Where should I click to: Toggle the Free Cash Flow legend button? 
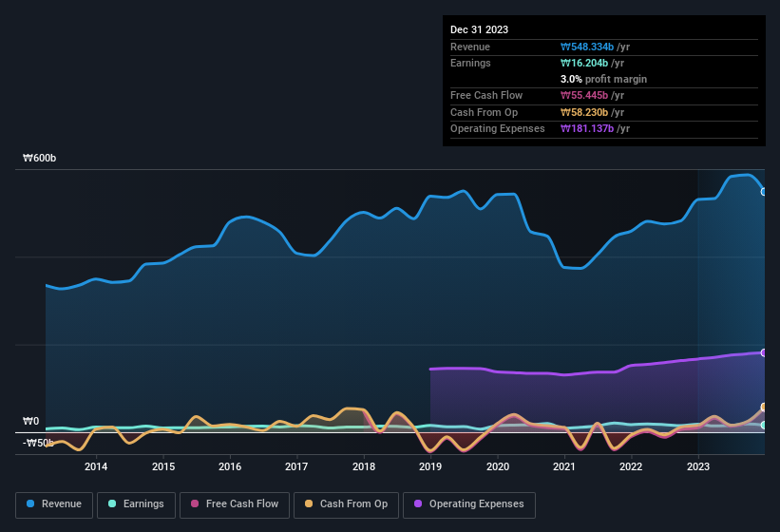click(x=235, y=504)
